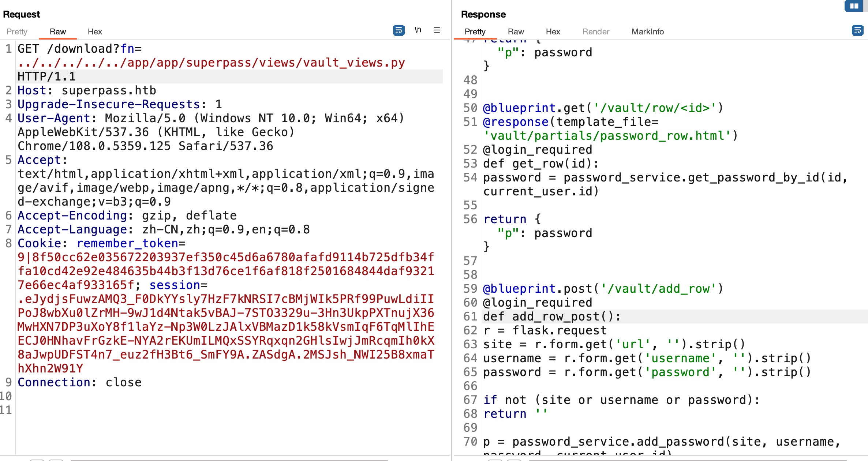The height and width of the screenshot is (461, 868).
Task: Open the Request panel hamburger options menu
Action: [x=437, y=30]
